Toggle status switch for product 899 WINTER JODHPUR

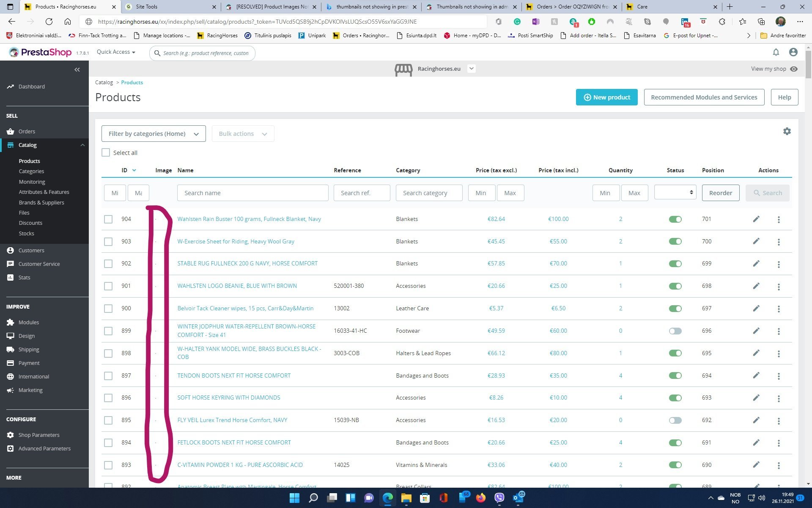coord(675,331)
